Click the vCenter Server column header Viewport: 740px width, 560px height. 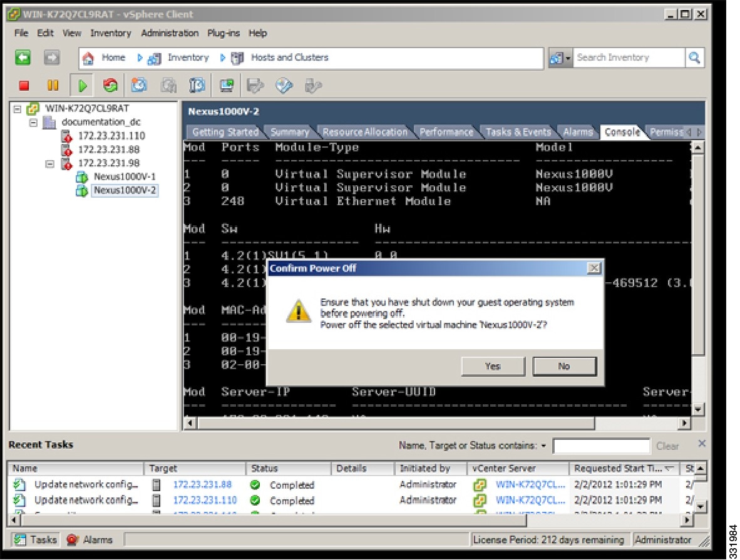(x=518, y=469)
